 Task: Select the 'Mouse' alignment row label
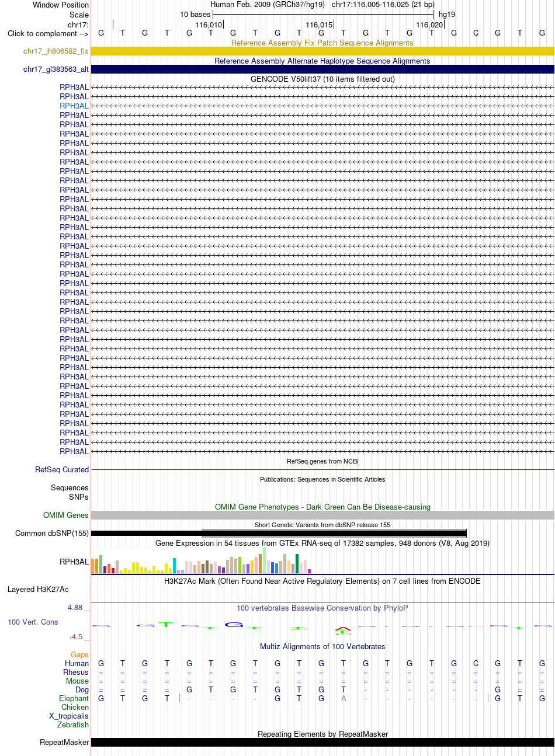(78, 681)
